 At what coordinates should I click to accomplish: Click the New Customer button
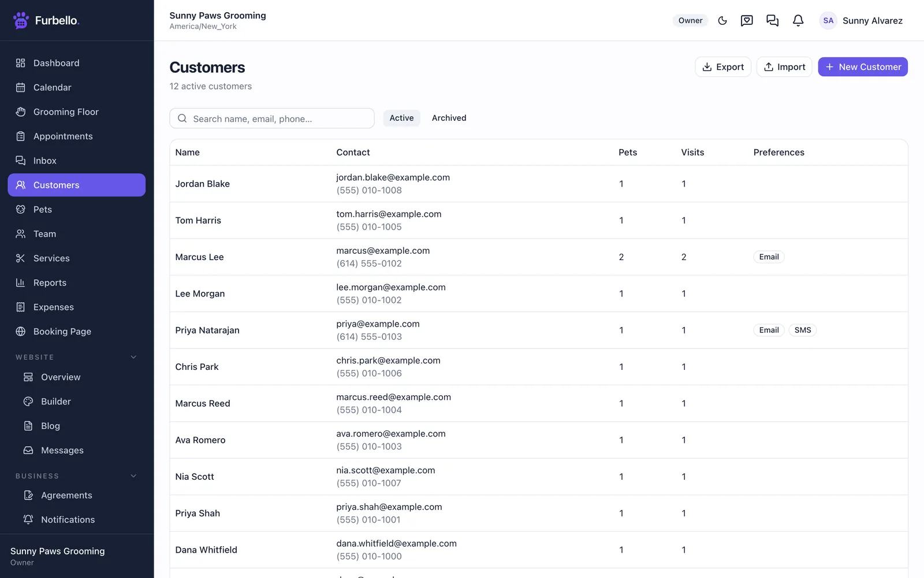click(863, 67)
